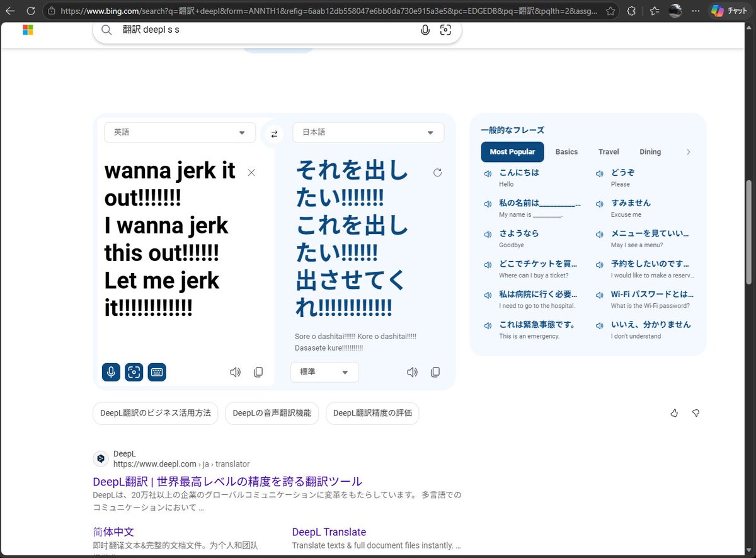Click the romanized Sore o dashitai text
This screenshot has width=756, height=558.
click(356, 342)
